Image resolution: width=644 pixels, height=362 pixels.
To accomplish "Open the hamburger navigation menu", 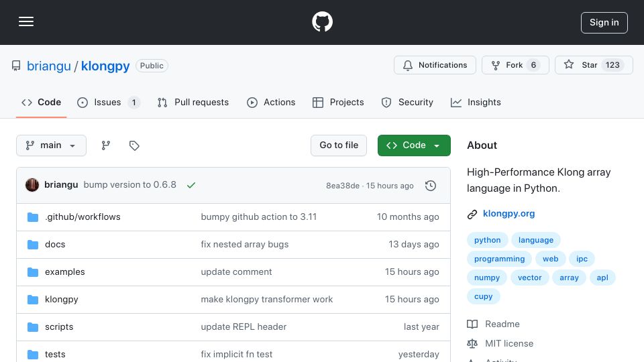I will 26,21.
